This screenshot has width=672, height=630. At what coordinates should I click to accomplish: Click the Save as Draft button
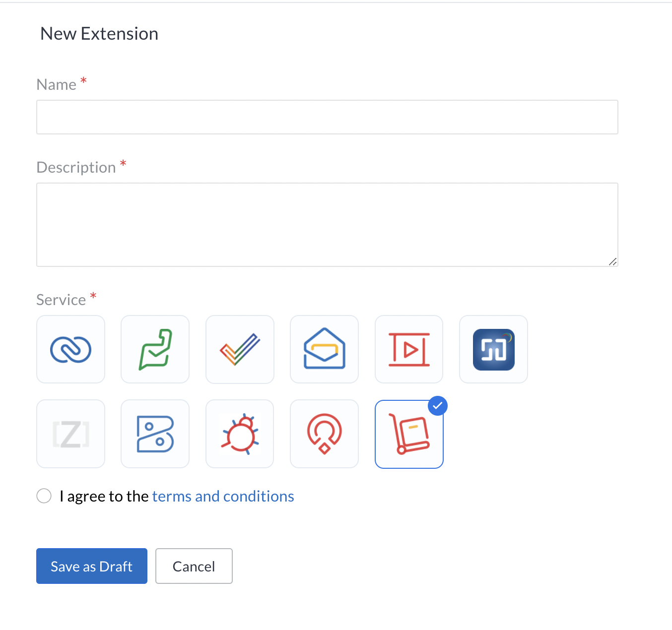tap(92, 566)
